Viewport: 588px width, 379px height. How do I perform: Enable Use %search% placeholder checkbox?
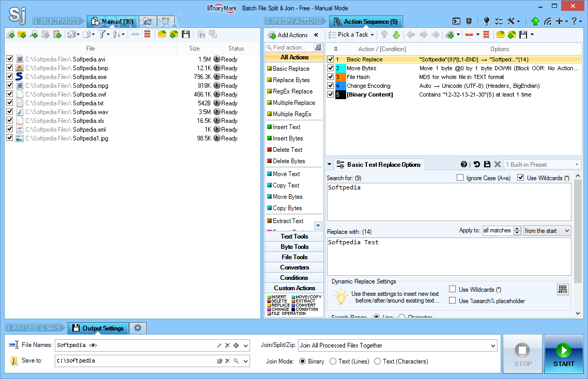453,301
